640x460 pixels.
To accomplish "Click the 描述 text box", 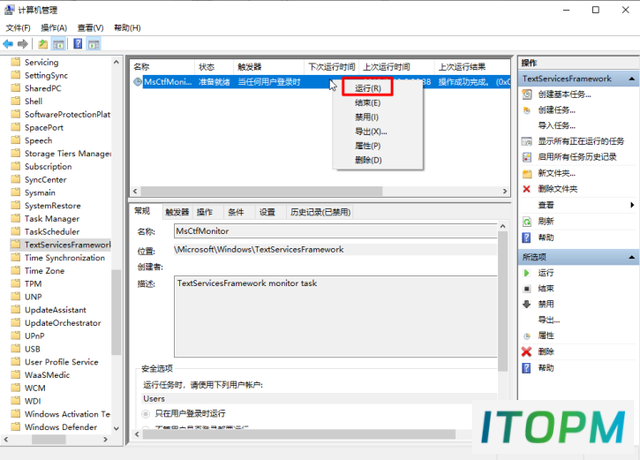I will coord(336,317).
